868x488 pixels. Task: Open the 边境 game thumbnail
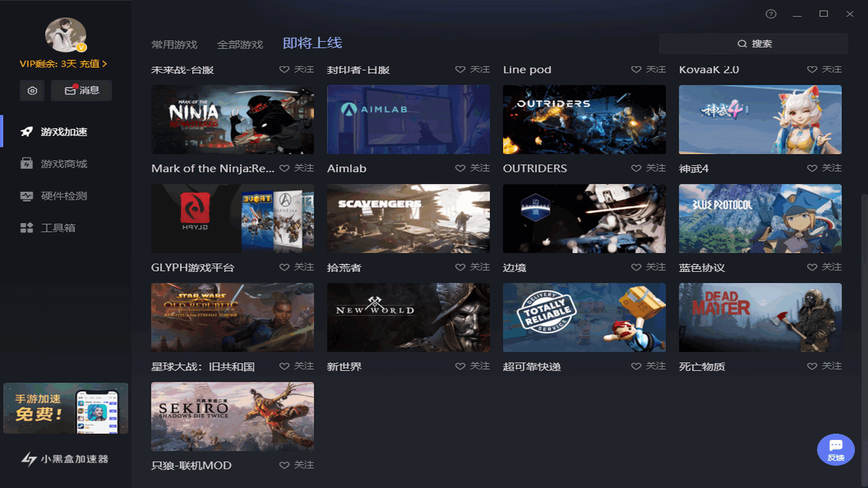[x=585, y=218]
